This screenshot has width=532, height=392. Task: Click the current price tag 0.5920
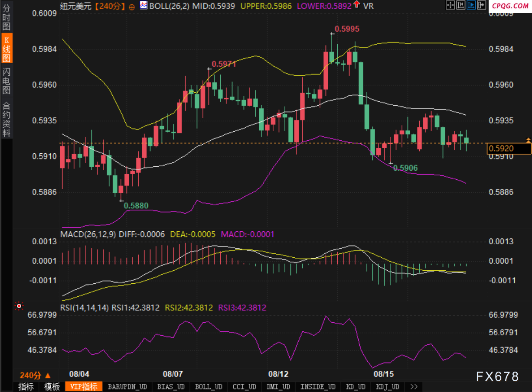[509, 149]
